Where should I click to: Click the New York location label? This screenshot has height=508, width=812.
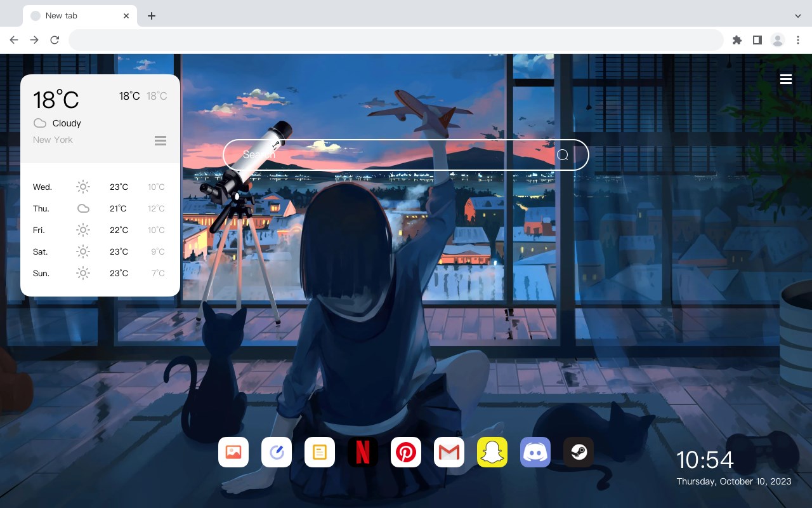53,140
